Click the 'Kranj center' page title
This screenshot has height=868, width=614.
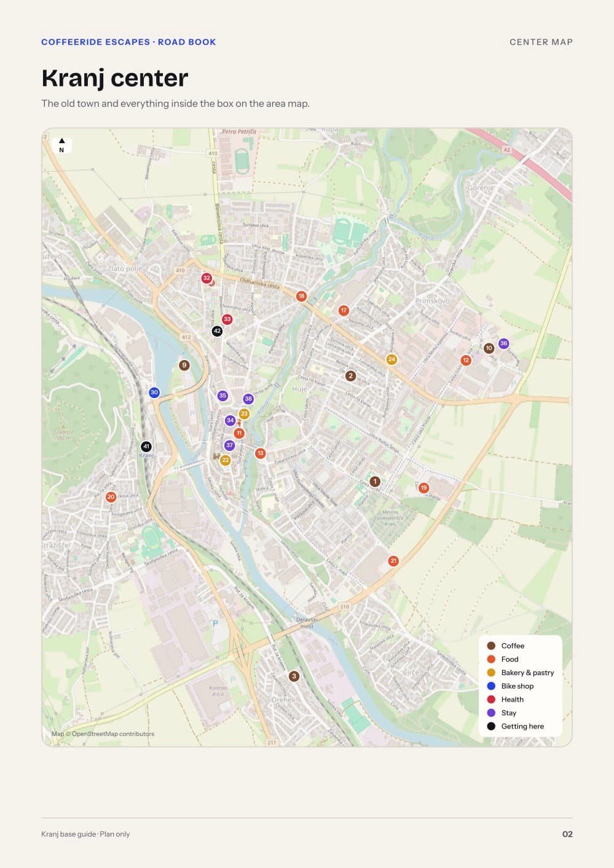pyautogui.click(x=115, y=78)
